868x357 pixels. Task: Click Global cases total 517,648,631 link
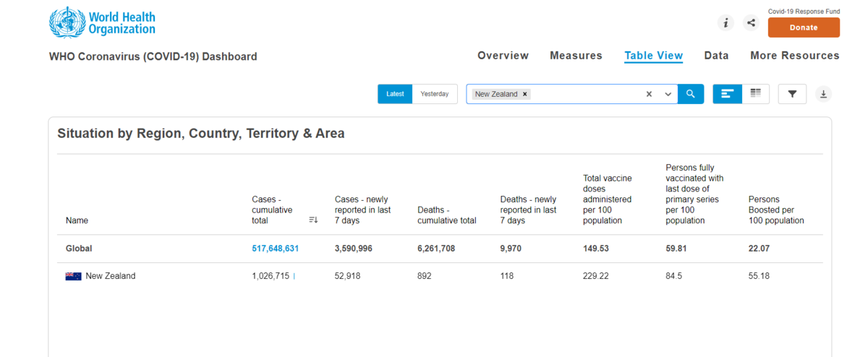pos(276,248)
